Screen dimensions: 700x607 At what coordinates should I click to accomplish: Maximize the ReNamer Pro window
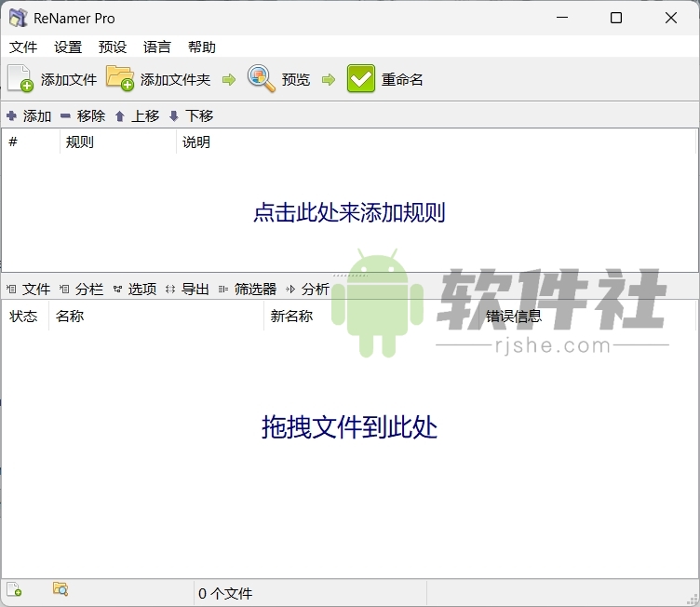click(616, 18)
